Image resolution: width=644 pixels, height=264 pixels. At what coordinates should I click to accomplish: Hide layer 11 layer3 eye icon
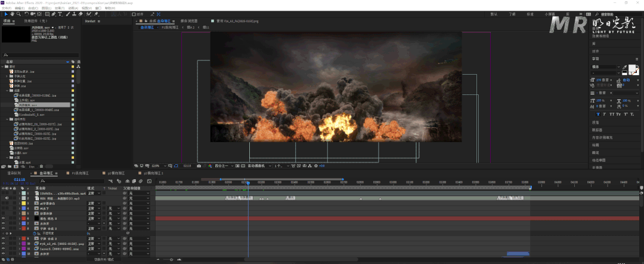[4, 249]
